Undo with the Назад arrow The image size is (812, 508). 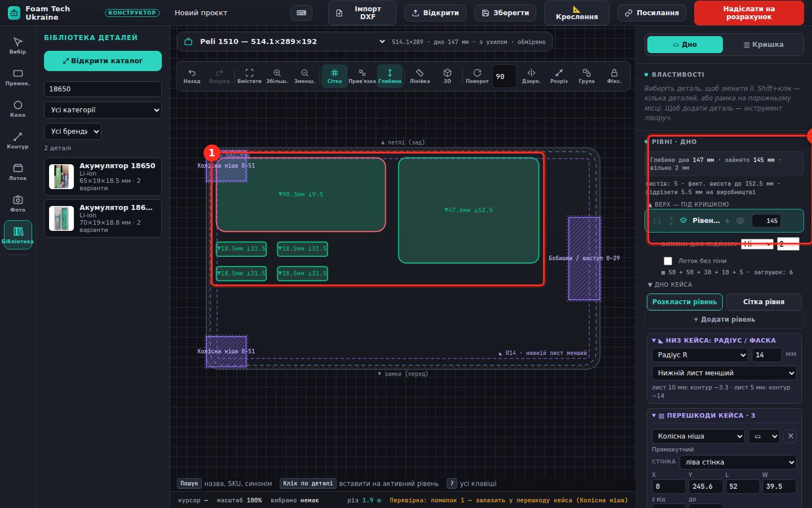192,76
